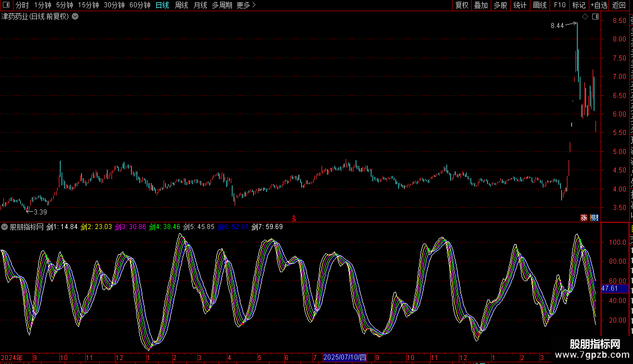Image resolution: width=633 pixels, height=364 pixels.
Task: Expand the 股朋指标网 indicator menu arrow
Action: [4, 227]
